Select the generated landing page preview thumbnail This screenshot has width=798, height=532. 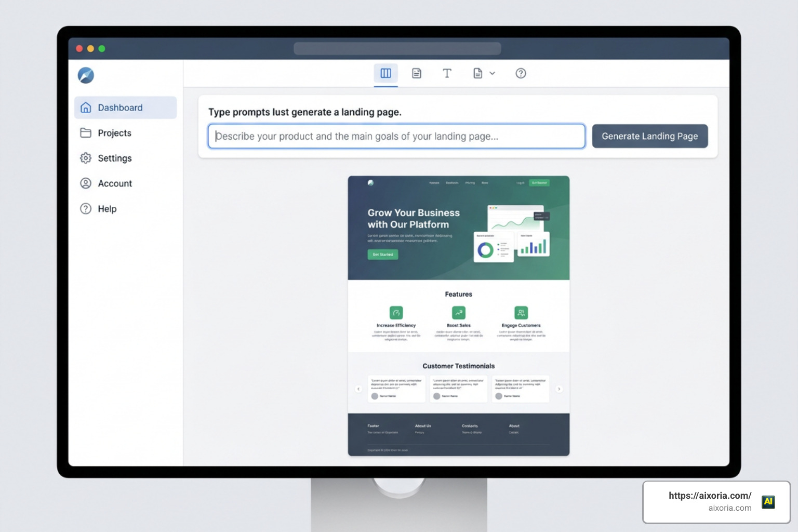(x=459, y=316)
